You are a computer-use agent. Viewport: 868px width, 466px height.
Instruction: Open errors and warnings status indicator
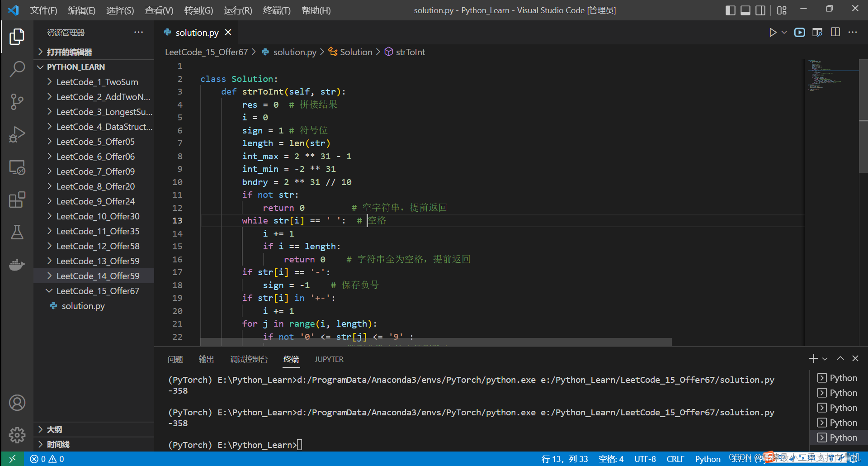click(x=47, y=459)
